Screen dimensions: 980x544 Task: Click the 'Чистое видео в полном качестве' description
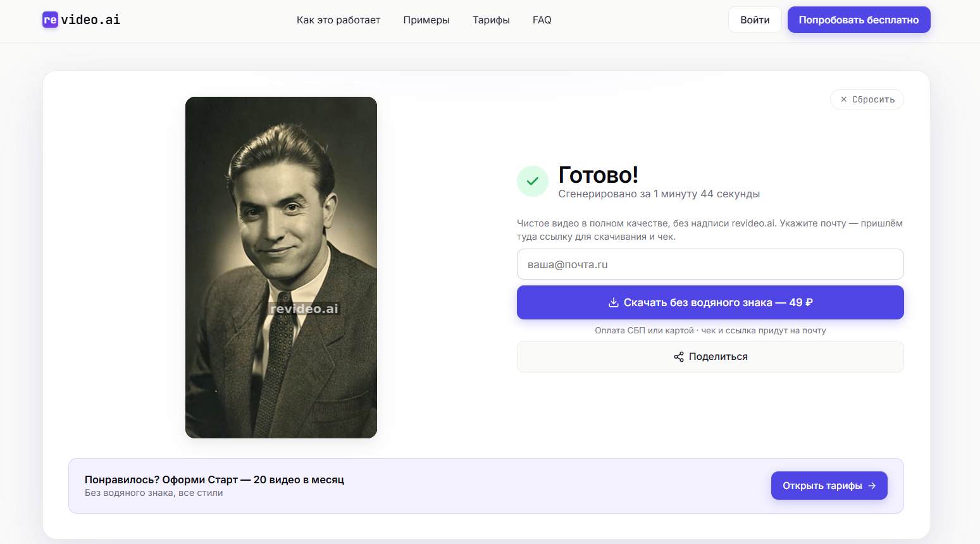pyautogui.click(x=710, y=230)
